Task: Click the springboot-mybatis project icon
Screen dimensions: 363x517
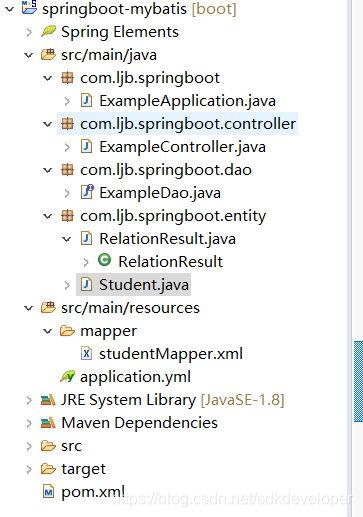Action: click(29, 7)
